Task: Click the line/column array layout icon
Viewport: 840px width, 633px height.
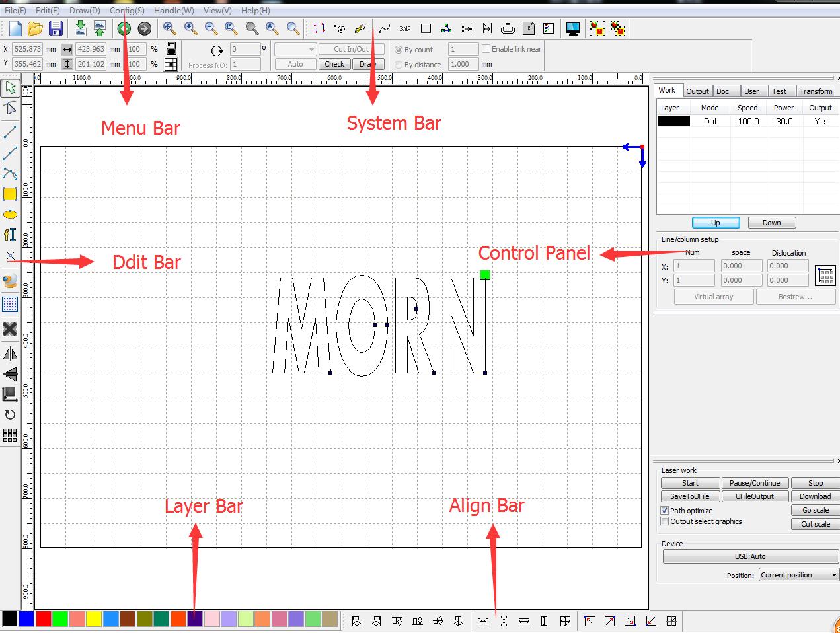Action: point(825,275)
